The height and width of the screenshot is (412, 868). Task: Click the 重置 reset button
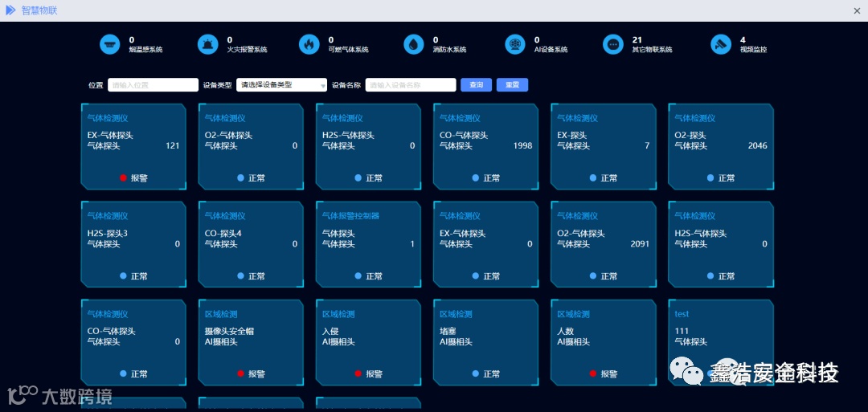pyautogui.click(x=512, y=85)
